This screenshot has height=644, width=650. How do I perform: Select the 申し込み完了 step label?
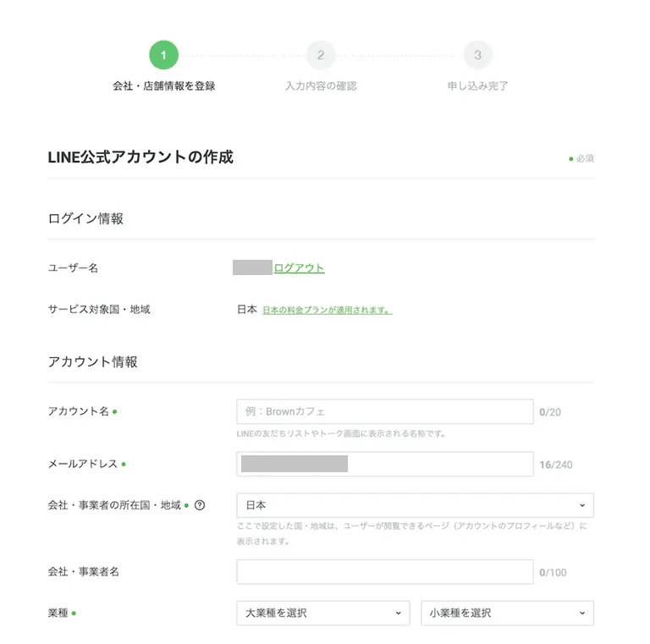(477, 85)
